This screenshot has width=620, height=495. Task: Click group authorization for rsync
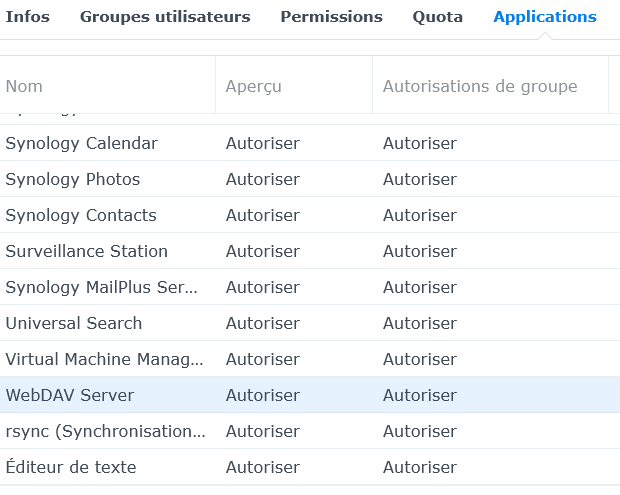pos(420,431)
